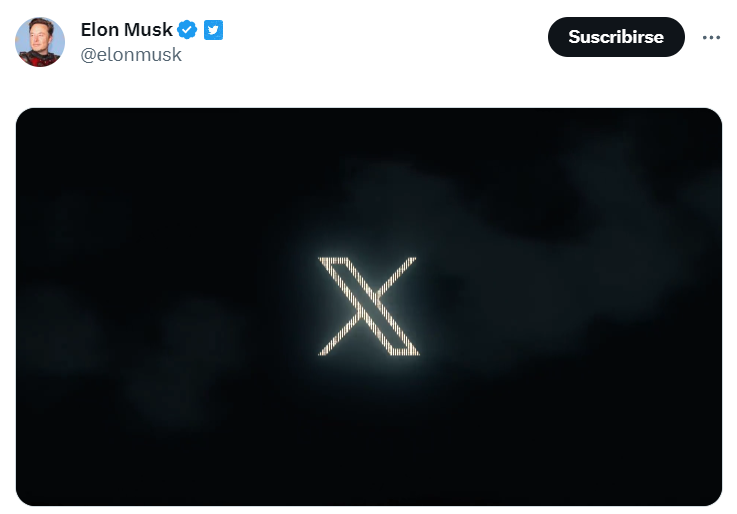Click the glowing X logo in the media
Viewport: 737px width, 514px height.
coord(368,306)
